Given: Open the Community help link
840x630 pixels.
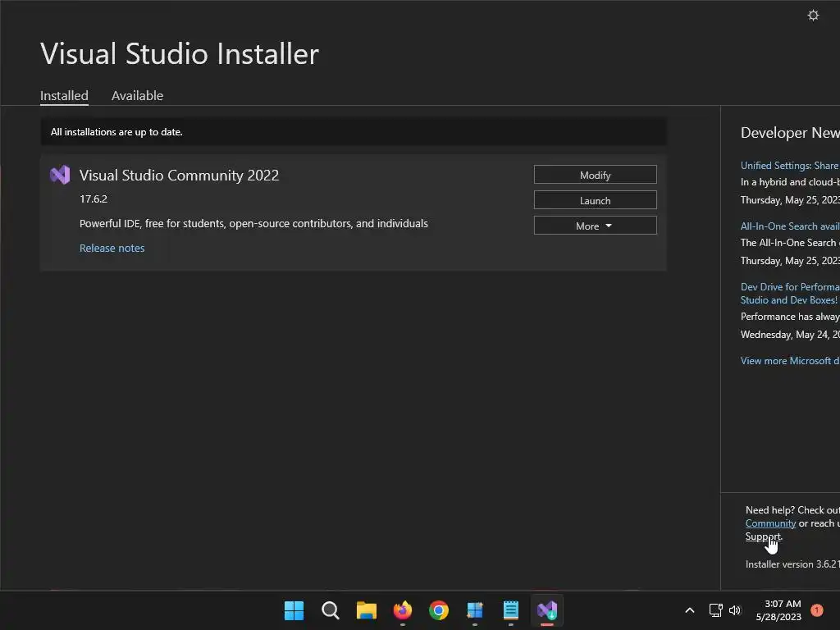Looking at the screenshot, I should click(770, 523).
